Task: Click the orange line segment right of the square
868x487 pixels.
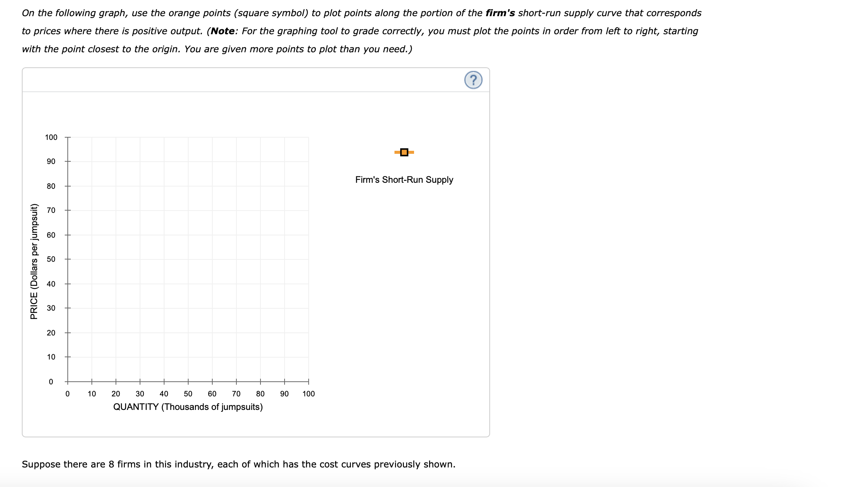Action: tap(411, 152)
